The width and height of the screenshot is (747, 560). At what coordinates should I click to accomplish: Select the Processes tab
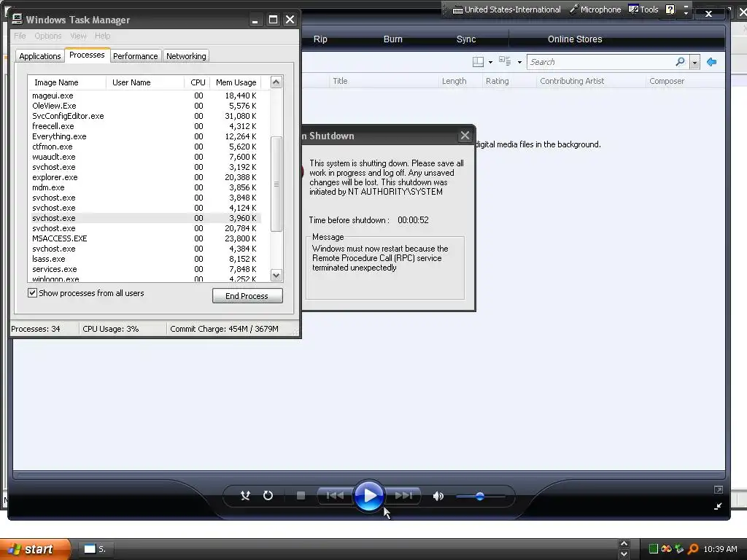click(87, 55)
